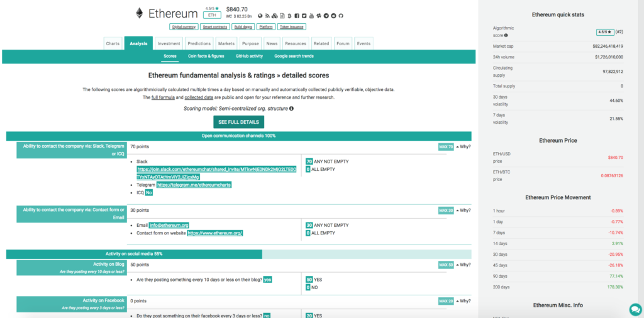Select the Analysis tab
644x318 pixels.
(x=138, y=43)
